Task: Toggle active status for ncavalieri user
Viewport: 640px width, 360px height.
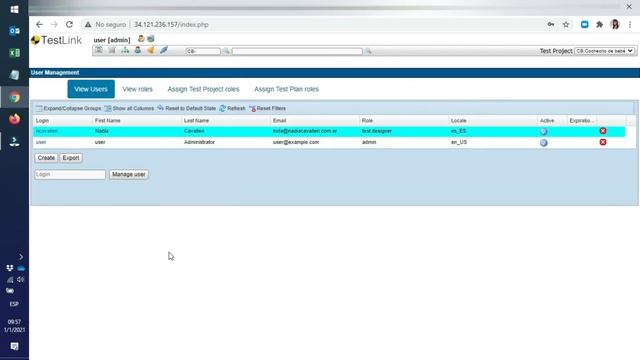Action: click(x=544, y=131)
